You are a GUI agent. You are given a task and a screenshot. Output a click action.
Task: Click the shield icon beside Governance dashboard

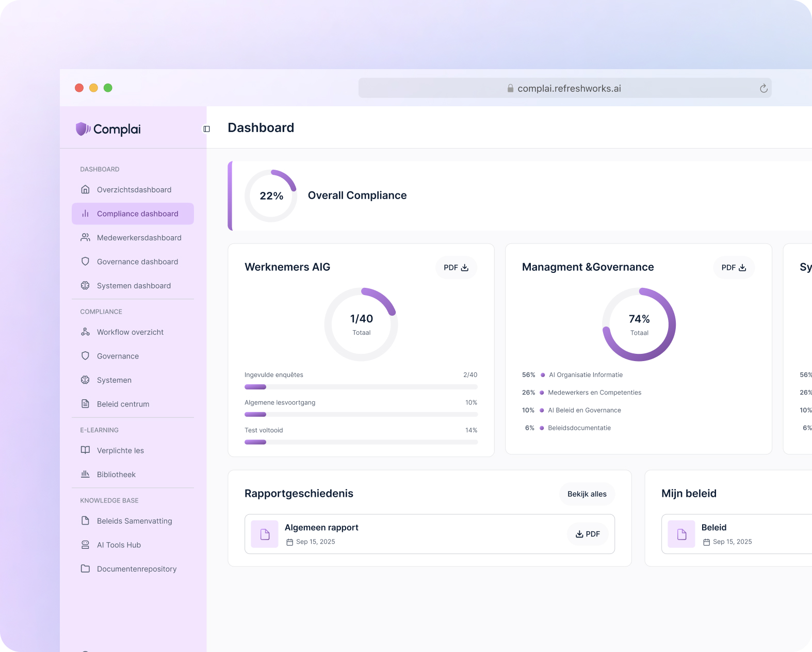(86, 262)
